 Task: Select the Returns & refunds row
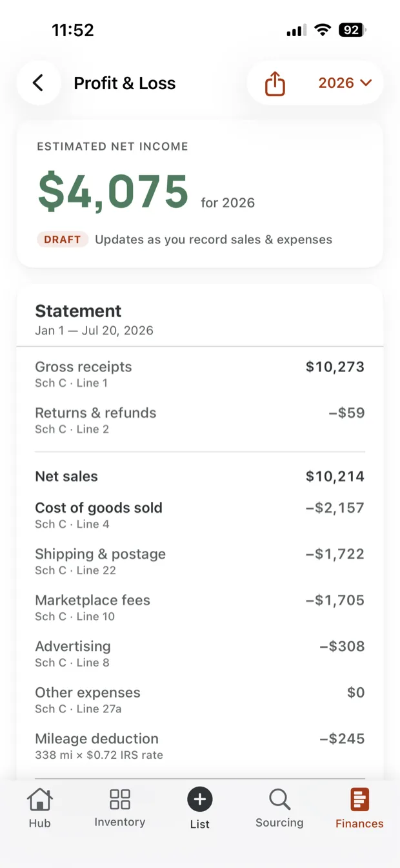(x=200, y=420)
